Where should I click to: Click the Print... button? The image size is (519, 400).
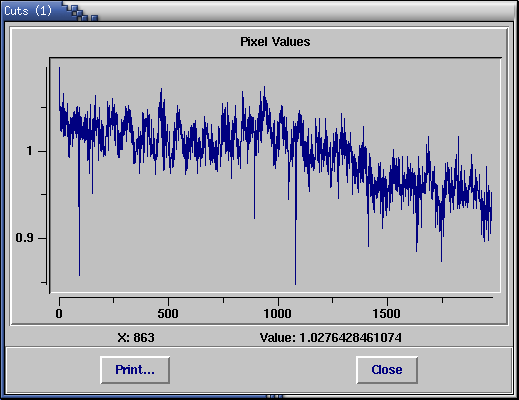(135, 370)
